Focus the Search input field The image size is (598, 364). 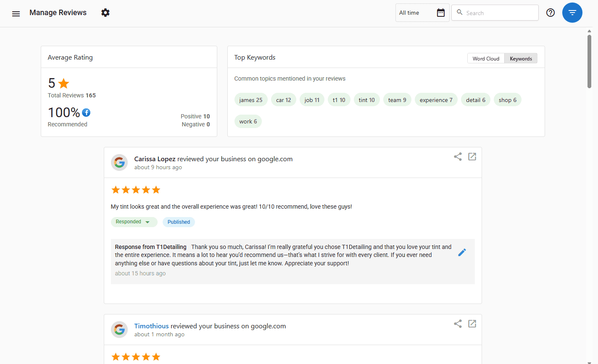(495, 13)
